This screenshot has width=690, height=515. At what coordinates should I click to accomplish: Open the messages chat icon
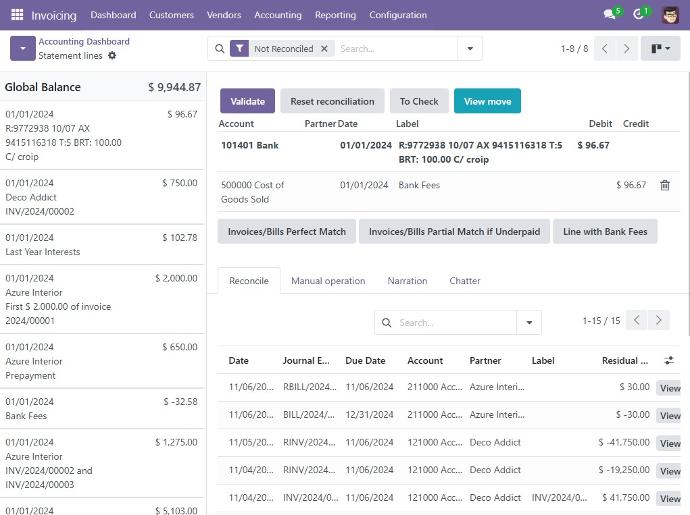point(609,15)
